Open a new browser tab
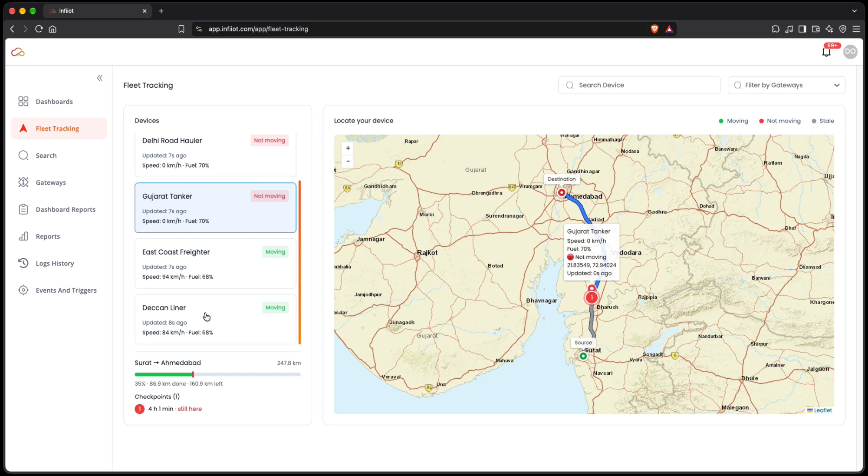 pos(161,11)
